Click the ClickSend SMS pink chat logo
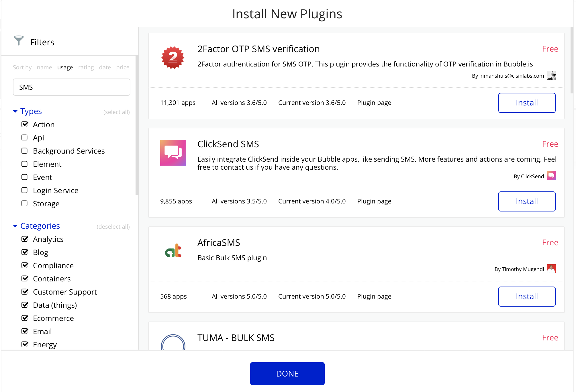The height and width of the screenshot is (392, 576). [x=173, y=153]
